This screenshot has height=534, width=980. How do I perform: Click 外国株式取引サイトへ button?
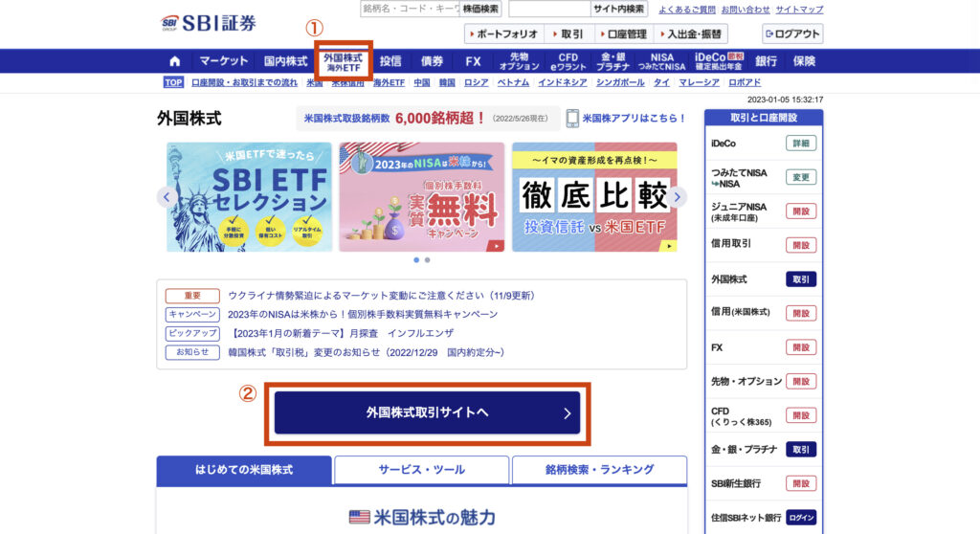pos(427,412)
